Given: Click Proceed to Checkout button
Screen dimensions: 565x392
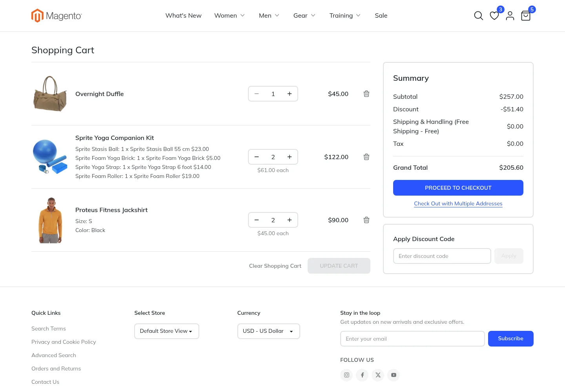Looking at the screenshot, I should [458, 188].
